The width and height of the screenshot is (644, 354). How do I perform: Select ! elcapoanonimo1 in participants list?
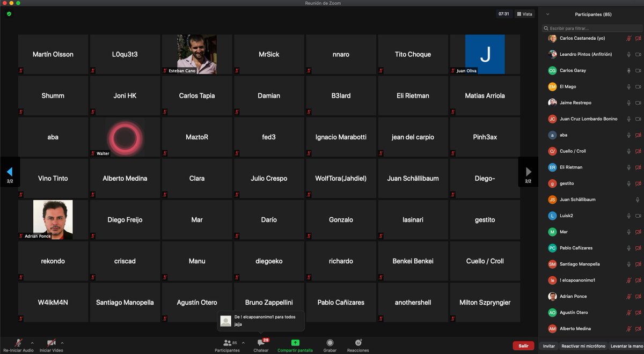(592, 280)
